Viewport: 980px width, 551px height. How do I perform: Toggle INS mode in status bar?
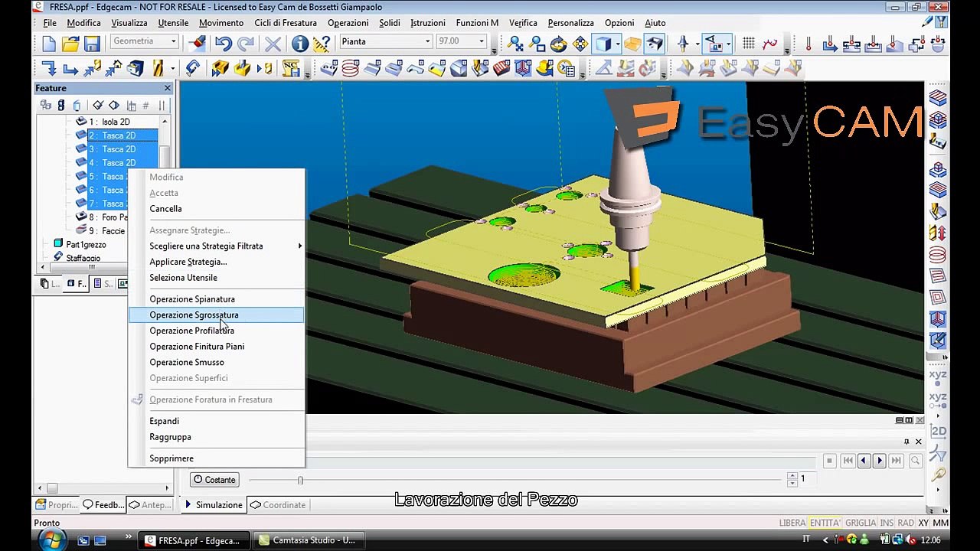coord(887,523)
